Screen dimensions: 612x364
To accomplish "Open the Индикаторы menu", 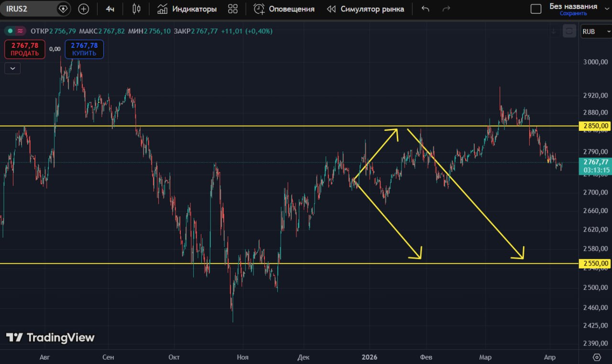I will pos(187,9).
